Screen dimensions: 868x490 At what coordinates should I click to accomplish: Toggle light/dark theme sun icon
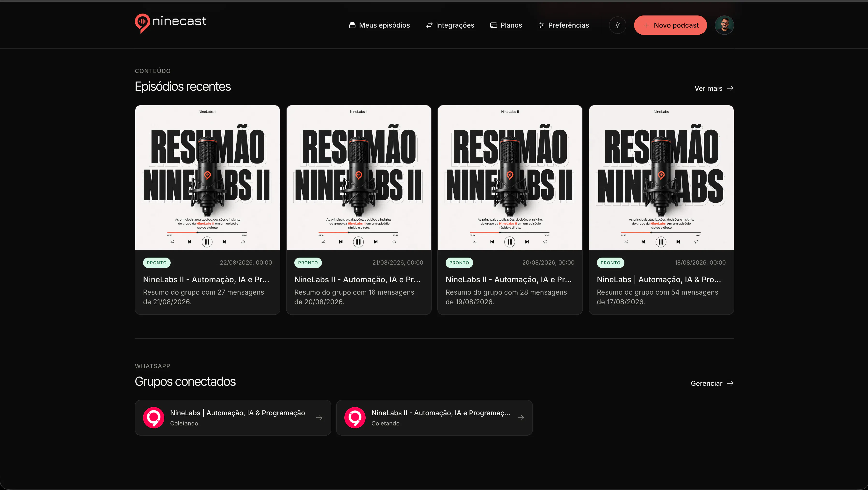(617, 25)
